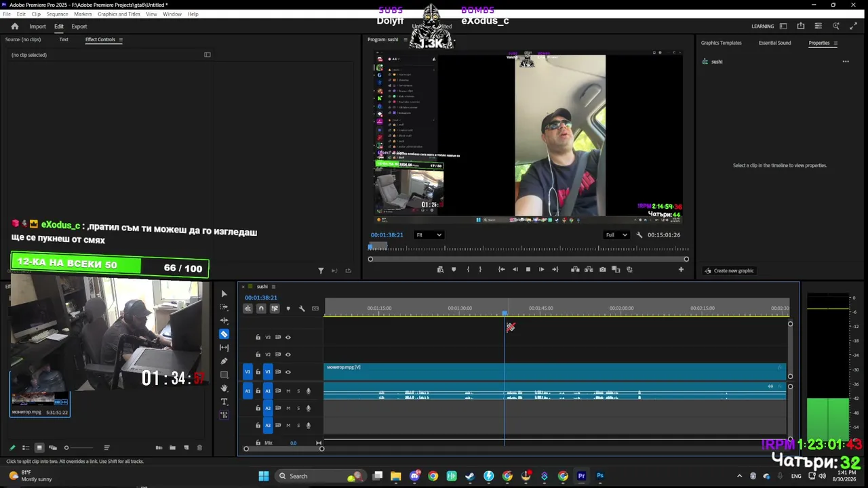Solo audio track A2
This screenshot has height=488, width=868.
coord(298,408)
